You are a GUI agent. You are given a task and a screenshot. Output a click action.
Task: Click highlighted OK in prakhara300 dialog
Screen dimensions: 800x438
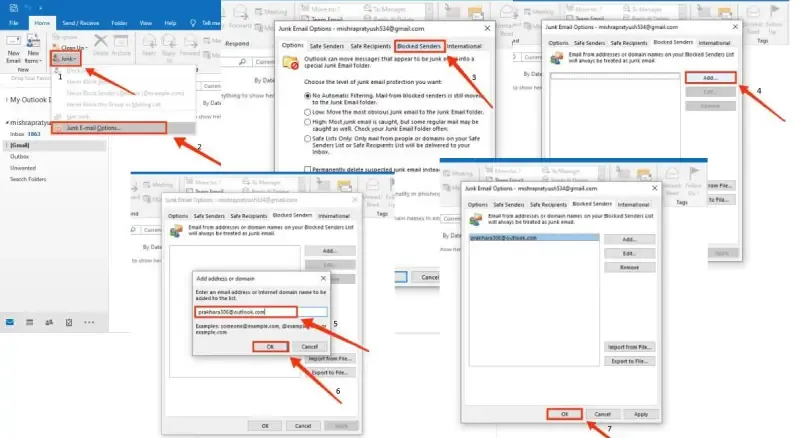tap(564, 414)
